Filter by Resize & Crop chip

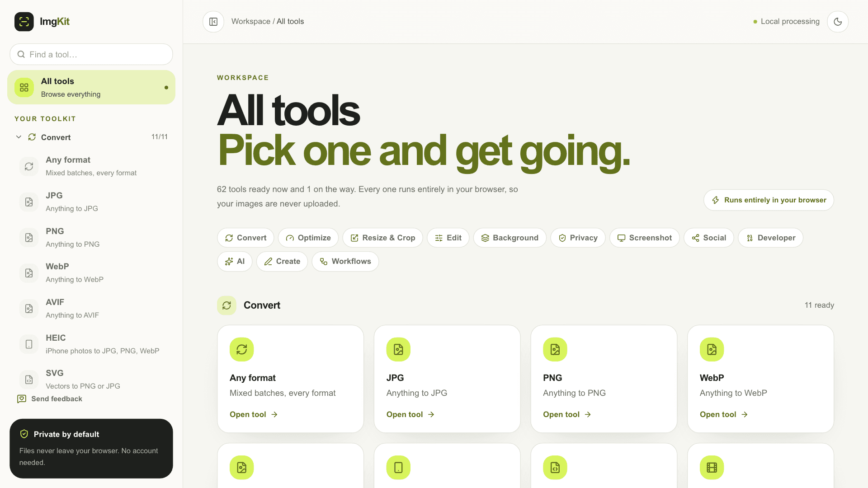(x=382, y=238)
